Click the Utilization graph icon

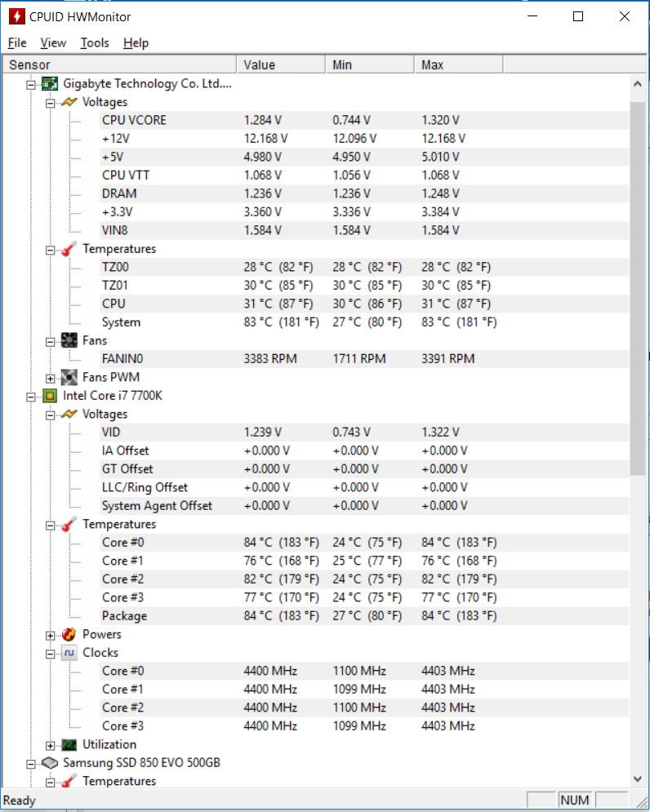tap(69, 745)
